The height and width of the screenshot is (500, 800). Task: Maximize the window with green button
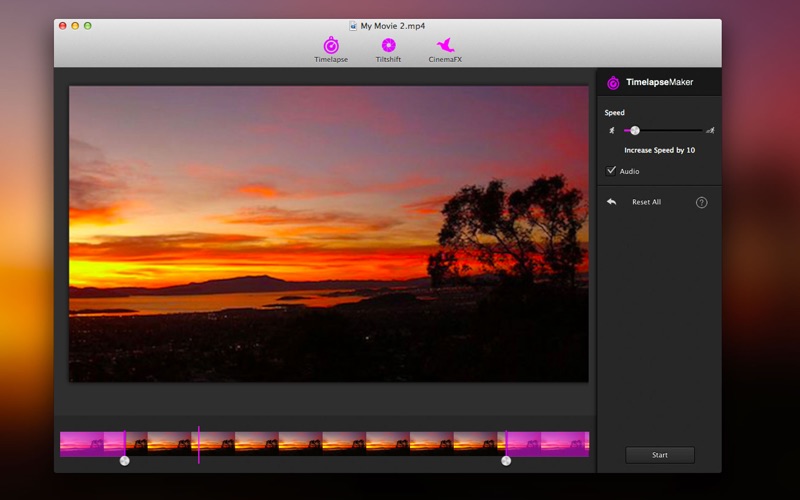[87, 26]
